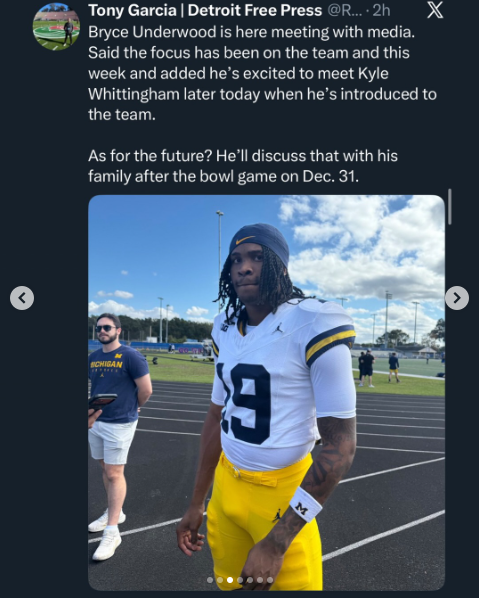Screen dimensions: 479x598
Task: Go to the next slide using right chevron
Action: [457, 298]
